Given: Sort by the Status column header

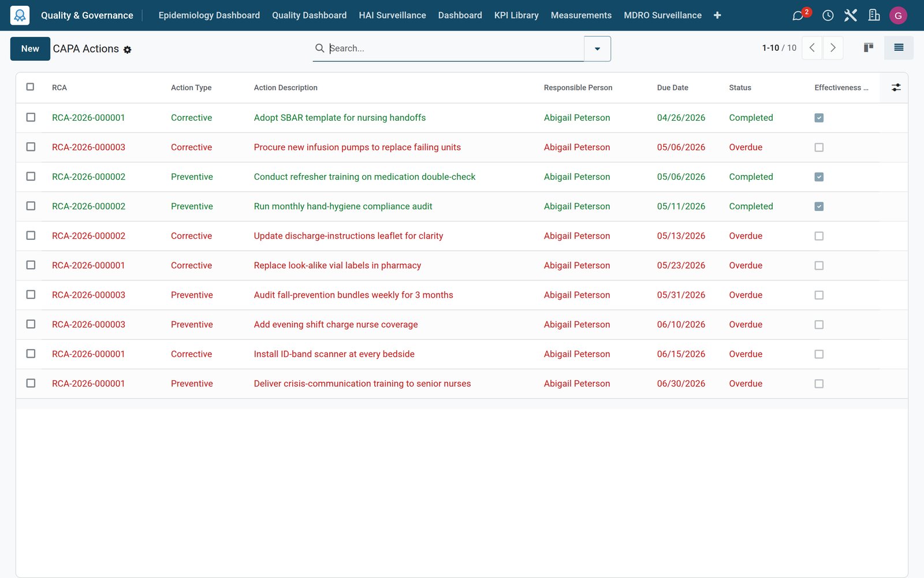Looking at the screenshot, I should [740, 88].
